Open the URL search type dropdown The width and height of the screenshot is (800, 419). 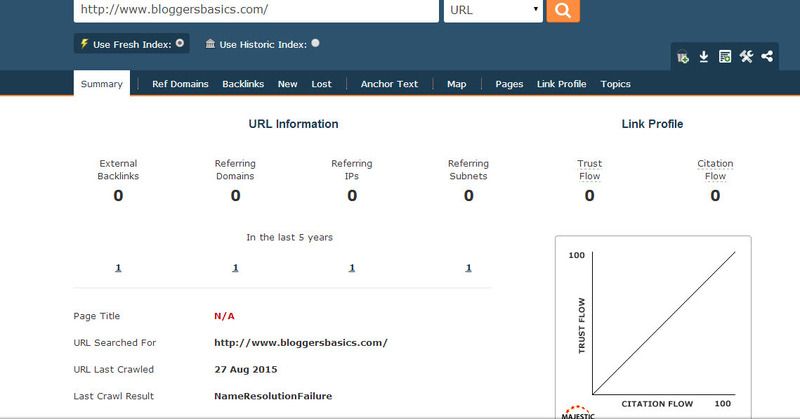tap(493, 10)
